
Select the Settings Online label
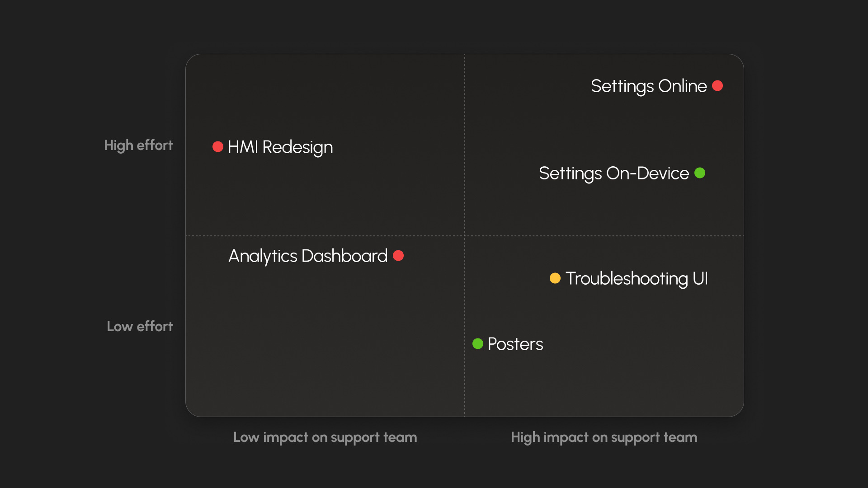(649, 86)
